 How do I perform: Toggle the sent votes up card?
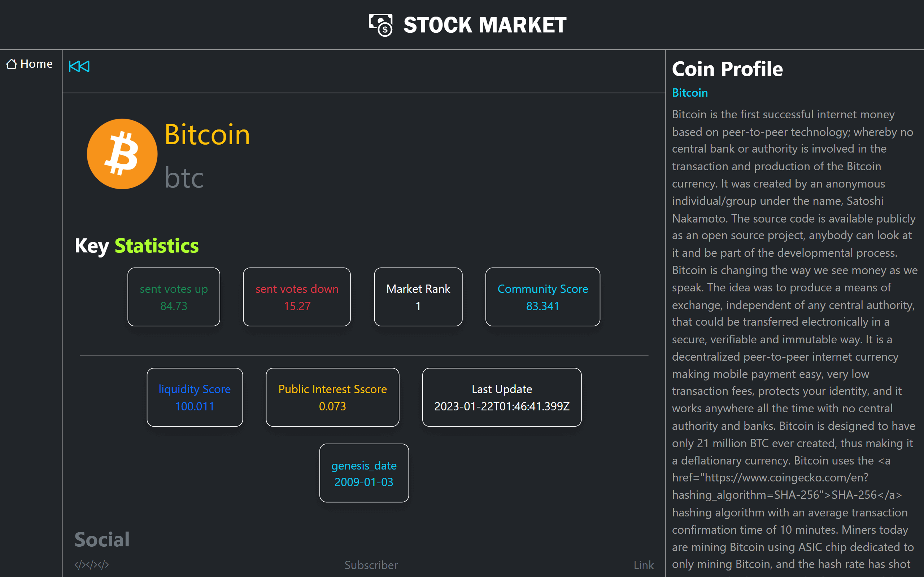[174, 297]
